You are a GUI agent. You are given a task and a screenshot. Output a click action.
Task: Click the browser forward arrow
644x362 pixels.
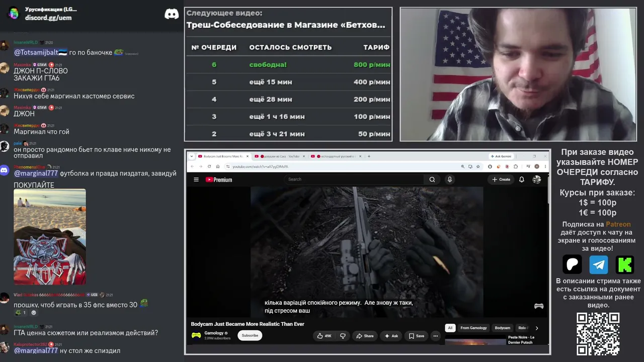(201, 166)
